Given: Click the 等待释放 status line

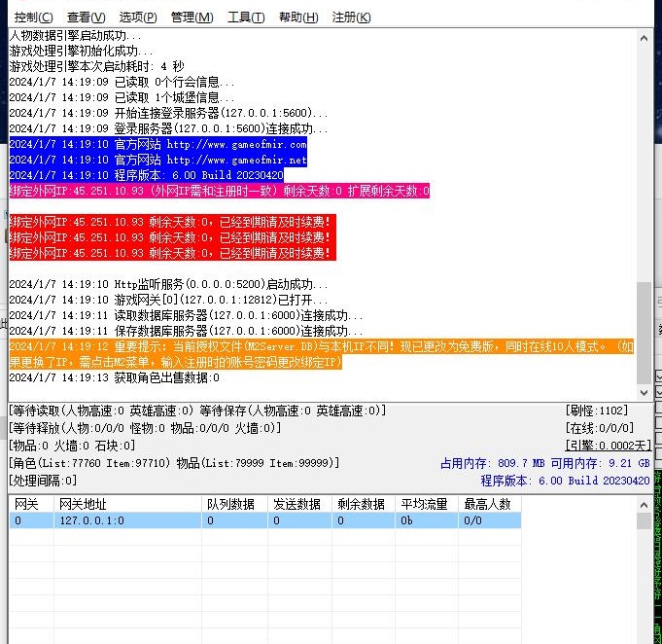Looking at the screenshot, I should click(145, 428).
